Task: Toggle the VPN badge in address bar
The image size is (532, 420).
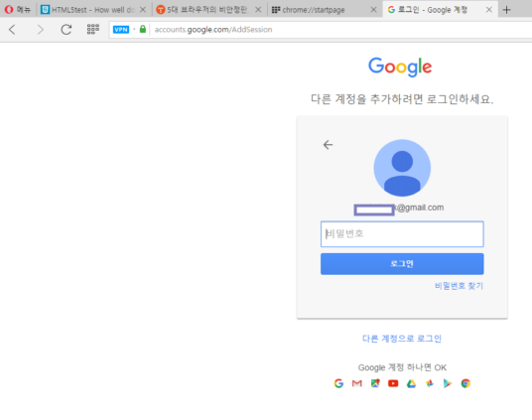Action: (121, 30)
